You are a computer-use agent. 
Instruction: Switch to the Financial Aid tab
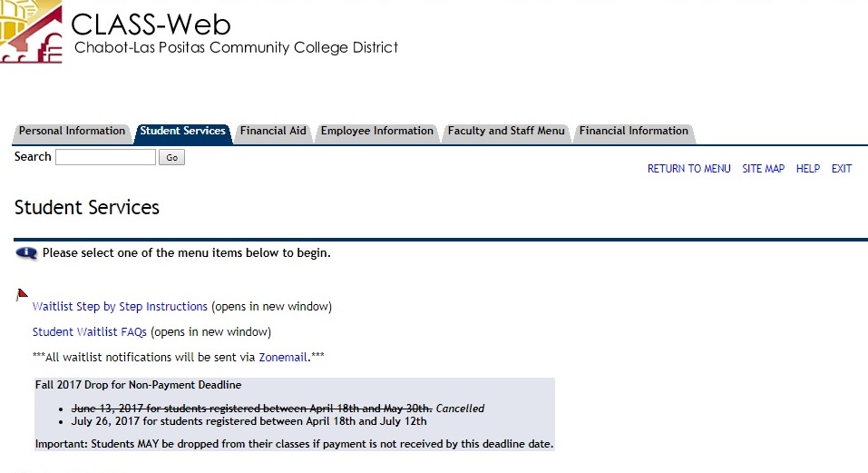tap(273, 132)
